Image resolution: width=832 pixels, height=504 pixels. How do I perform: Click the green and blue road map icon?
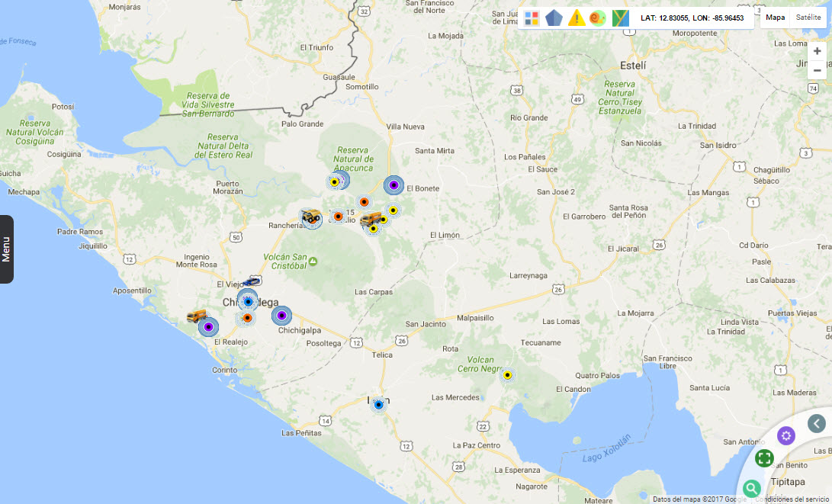(x=620, y=18)
